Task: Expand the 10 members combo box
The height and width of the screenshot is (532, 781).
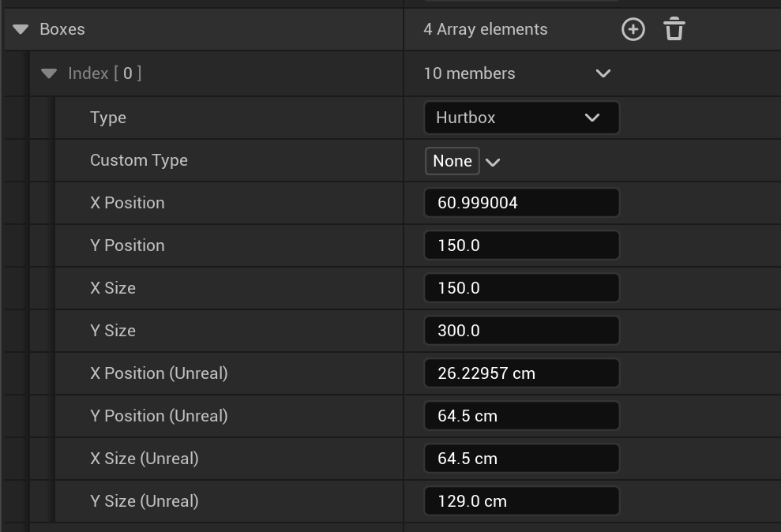Action: pos(603,73)
